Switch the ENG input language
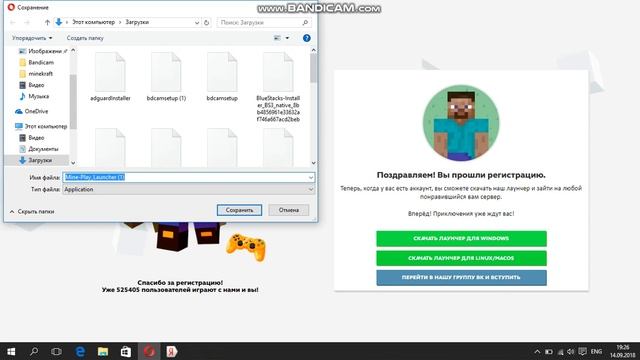Image resolution: width=640 pixels, height=360 pixels. pos(596,351)
